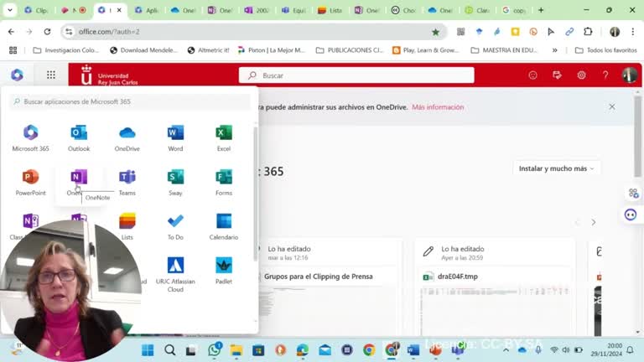This screenshot has height=362, width=644.
Task: Switch to the Apli browser tab
Action: point(147,10)
